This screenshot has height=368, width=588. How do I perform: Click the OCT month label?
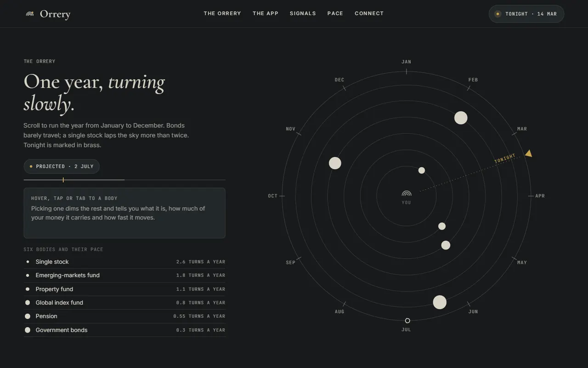(273, 196)
